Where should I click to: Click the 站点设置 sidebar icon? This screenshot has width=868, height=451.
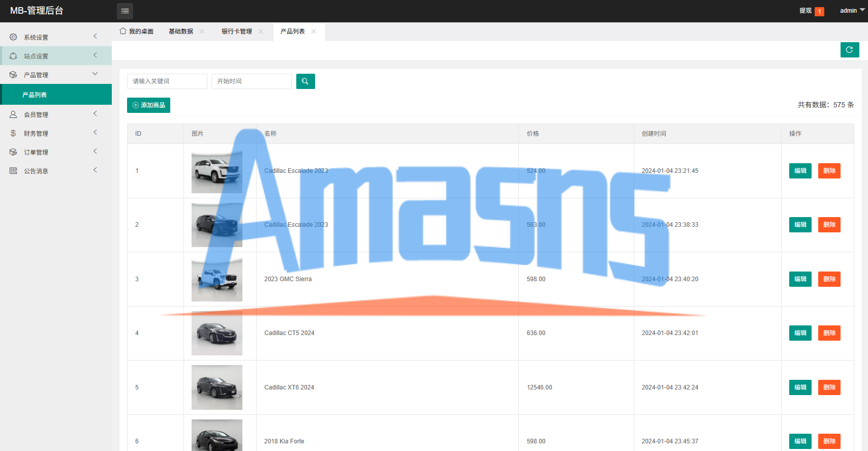pos(13,56)
